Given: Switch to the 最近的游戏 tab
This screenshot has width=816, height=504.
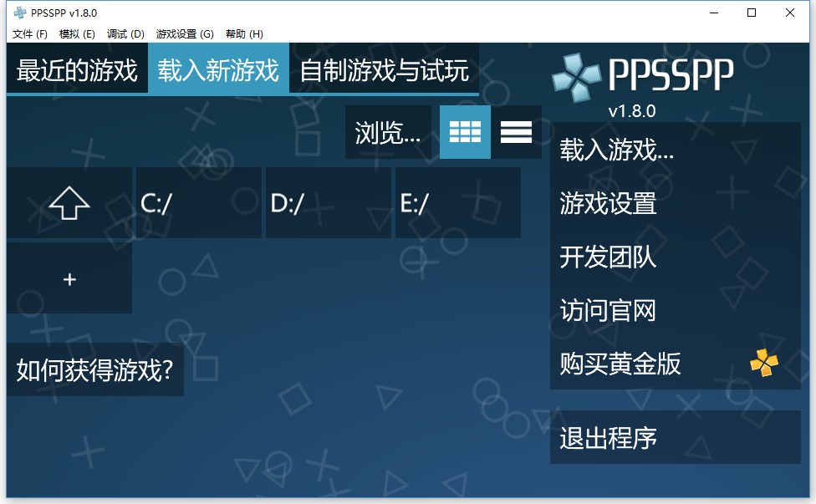Looking at the screenshot, I should [x=76, y=72].
